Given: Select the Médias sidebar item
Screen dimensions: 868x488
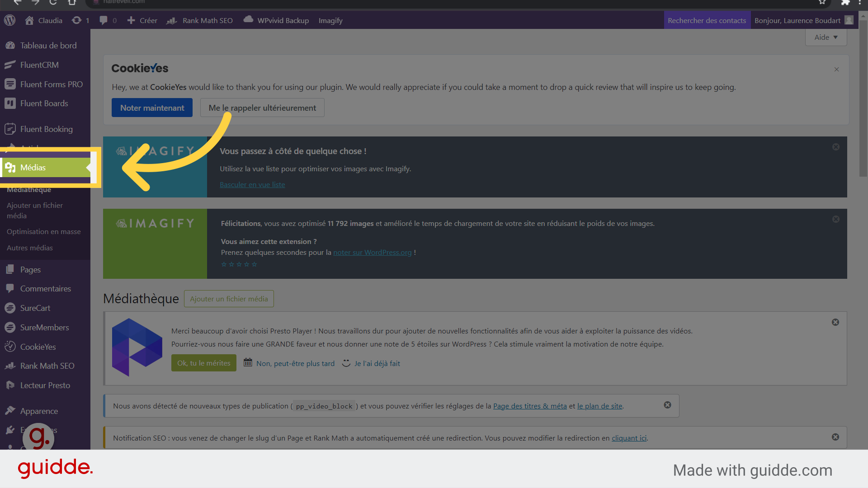Looking at the screenshot, I should pyautogui.click(x=45, y=167).
